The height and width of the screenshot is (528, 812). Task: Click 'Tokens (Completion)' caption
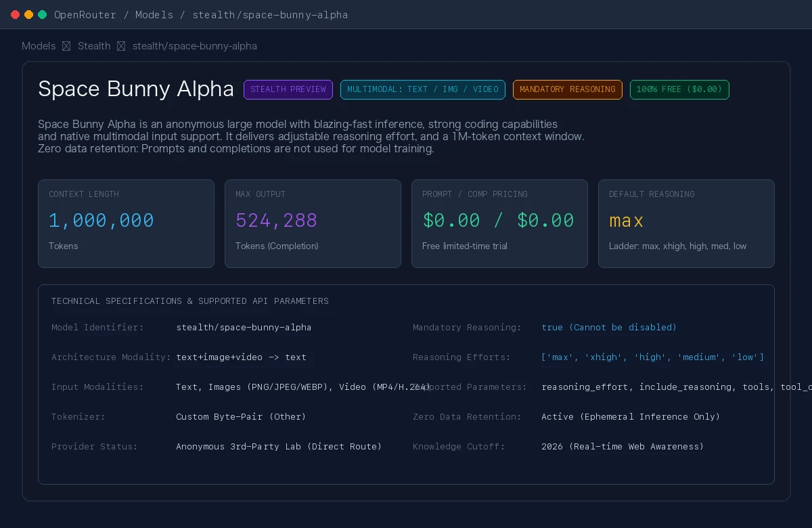click(x=277, y=246)
